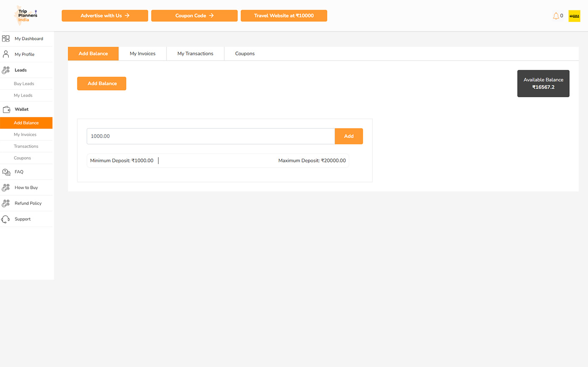Click Travel Website at ₹10000 button

coord(284,16)
